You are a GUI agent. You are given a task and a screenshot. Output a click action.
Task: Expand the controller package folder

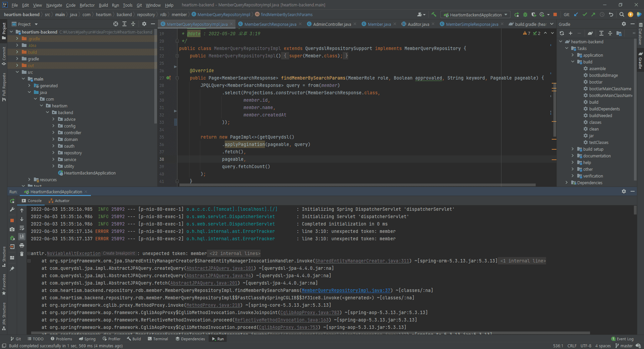click(53, 133)
